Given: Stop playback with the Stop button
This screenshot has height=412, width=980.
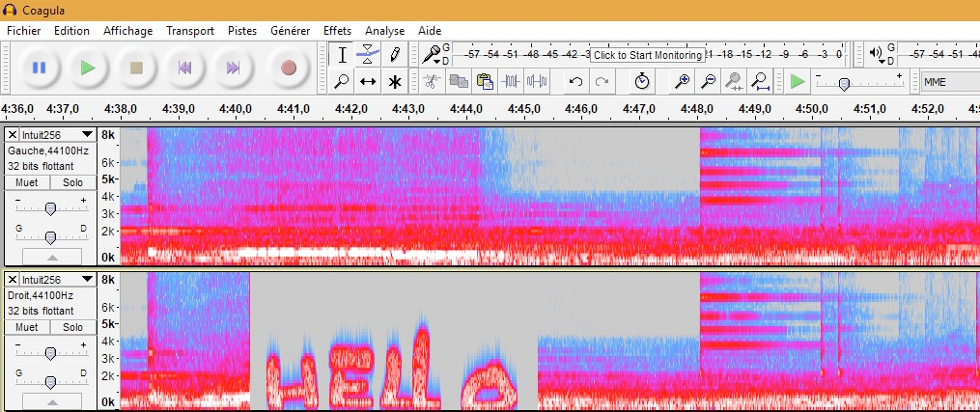Looking at the screenshot, I should (136, 68).
